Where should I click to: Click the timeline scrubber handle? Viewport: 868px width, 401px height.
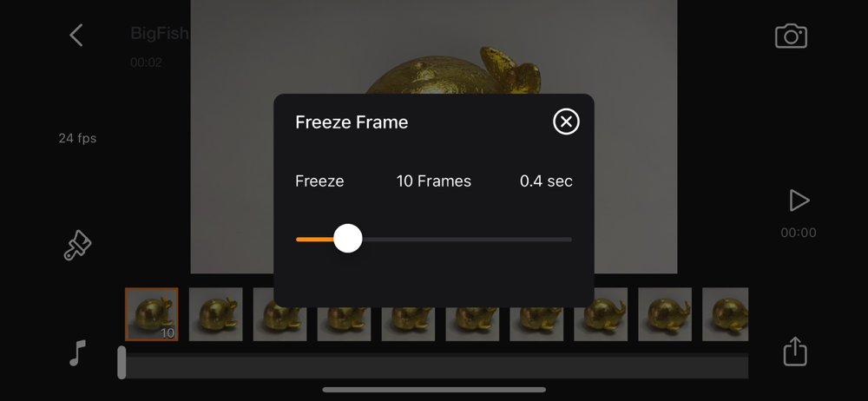[122, 363]
